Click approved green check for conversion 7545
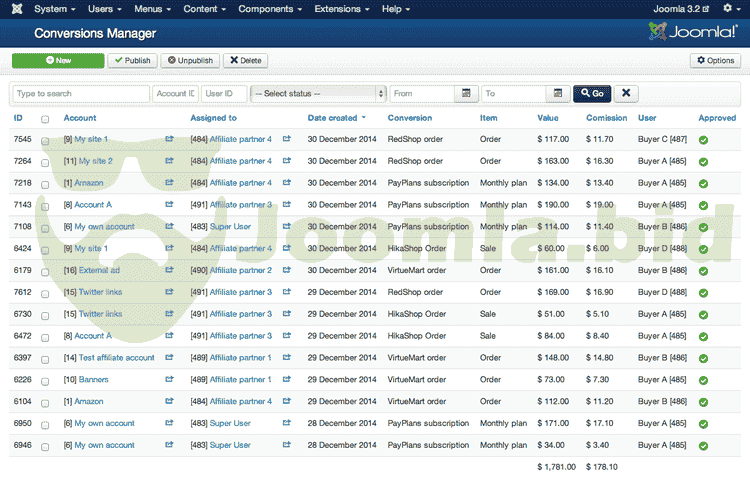 coord(703,140)
